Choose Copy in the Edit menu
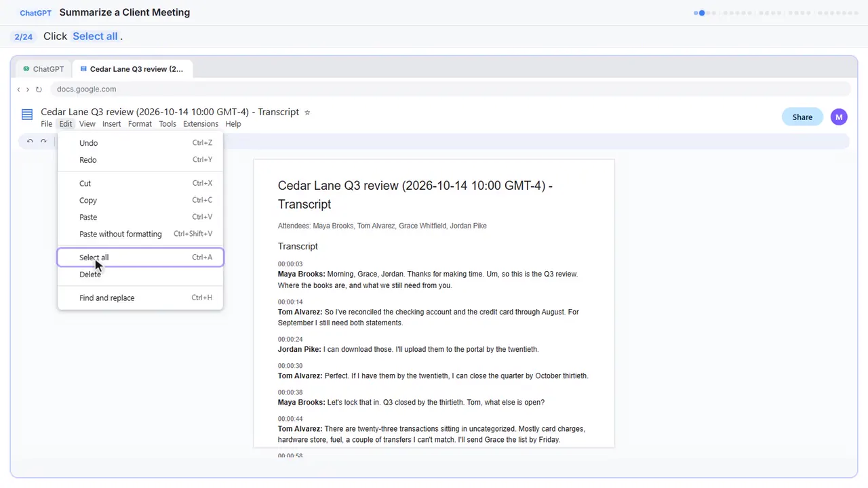 coord(140,201)
